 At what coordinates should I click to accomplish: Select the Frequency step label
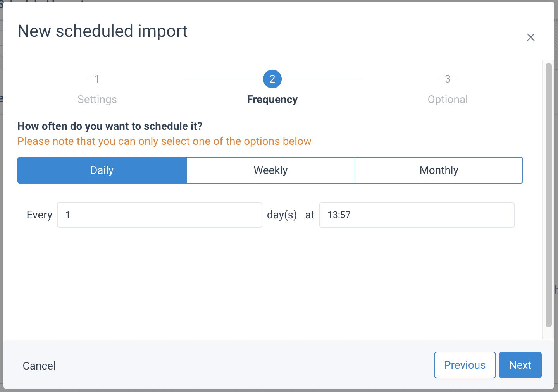click(x=272, y=100)
